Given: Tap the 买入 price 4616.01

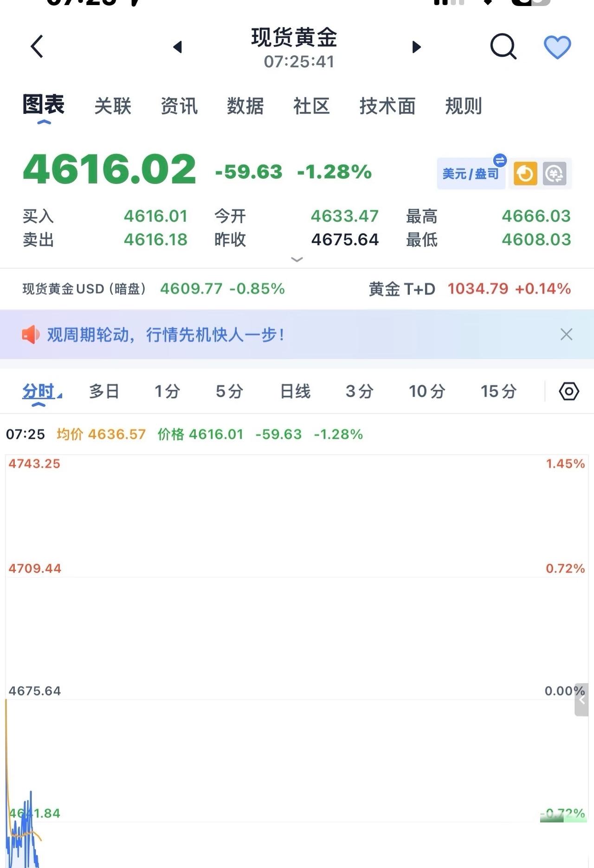Looking at the screenshot, I should pyautogui.click(x=155, y=216).
